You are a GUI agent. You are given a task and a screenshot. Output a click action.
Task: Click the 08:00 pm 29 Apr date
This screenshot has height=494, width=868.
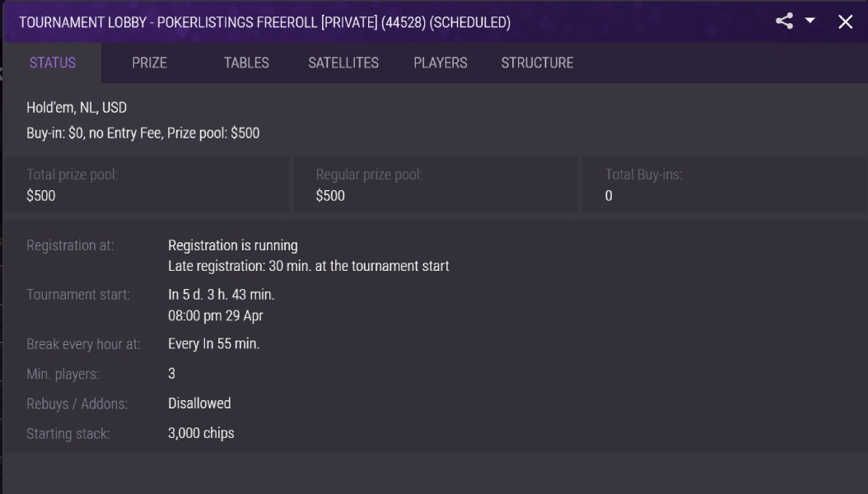point(215,316)
